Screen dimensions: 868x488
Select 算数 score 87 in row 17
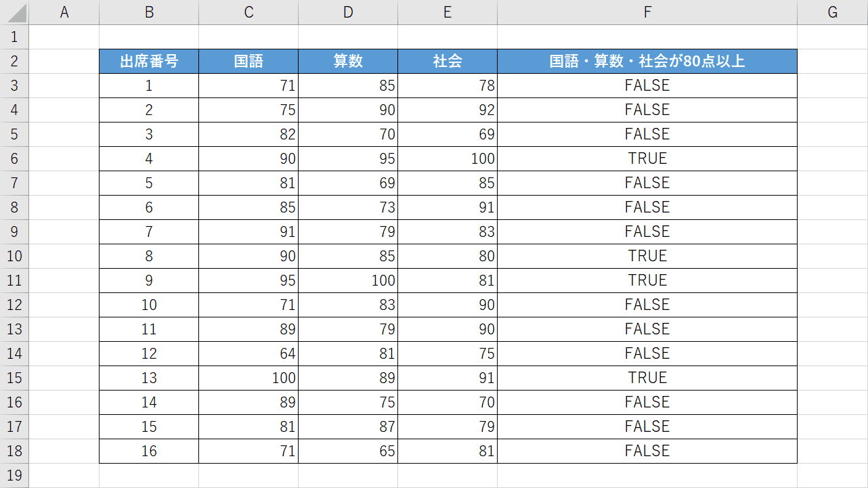[x=348, y=426]
